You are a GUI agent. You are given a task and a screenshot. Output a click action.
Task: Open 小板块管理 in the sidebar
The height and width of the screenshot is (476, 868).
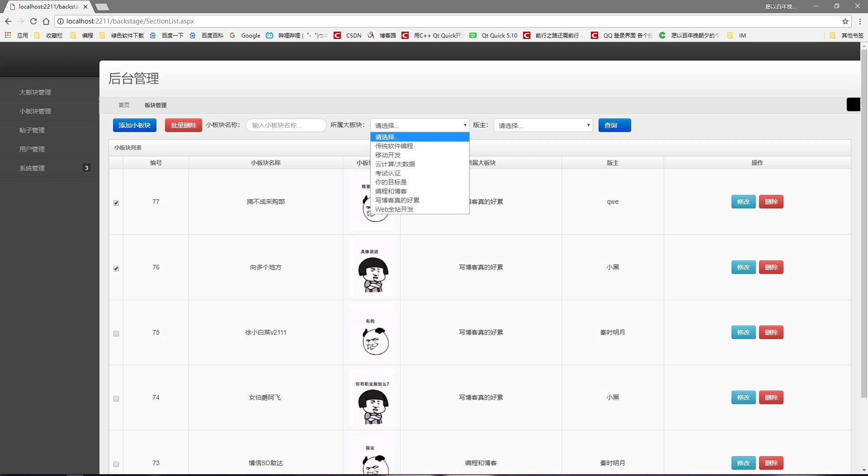point(50,111)
